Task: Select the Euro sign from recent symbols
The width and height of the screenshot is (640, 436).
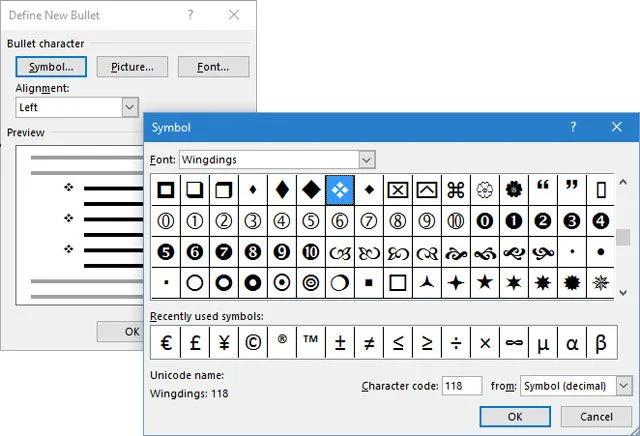Action: pos(165,342)
